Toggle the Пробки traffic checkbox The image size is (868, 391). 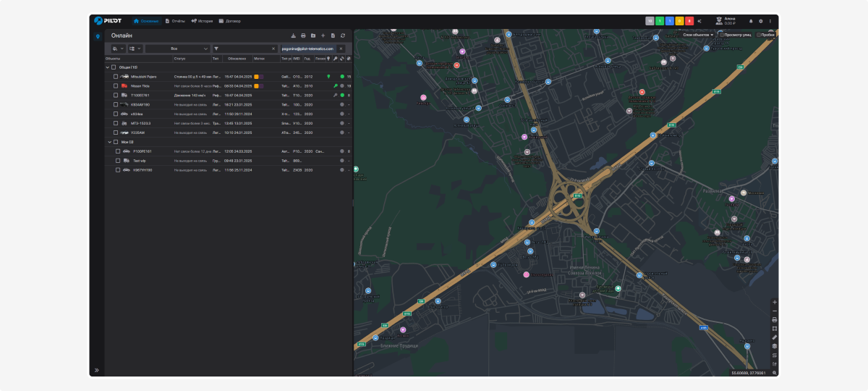tap(759, 35)
